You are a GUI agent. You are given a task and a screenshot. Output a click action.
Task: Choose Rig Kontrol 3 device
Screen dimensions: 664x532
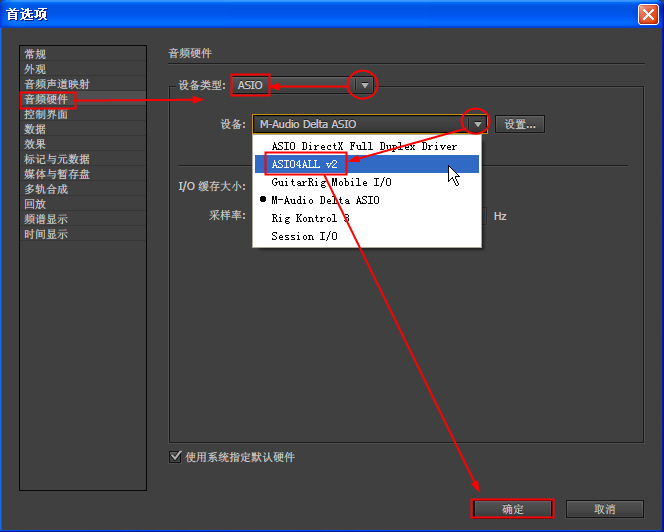(367, 218)
